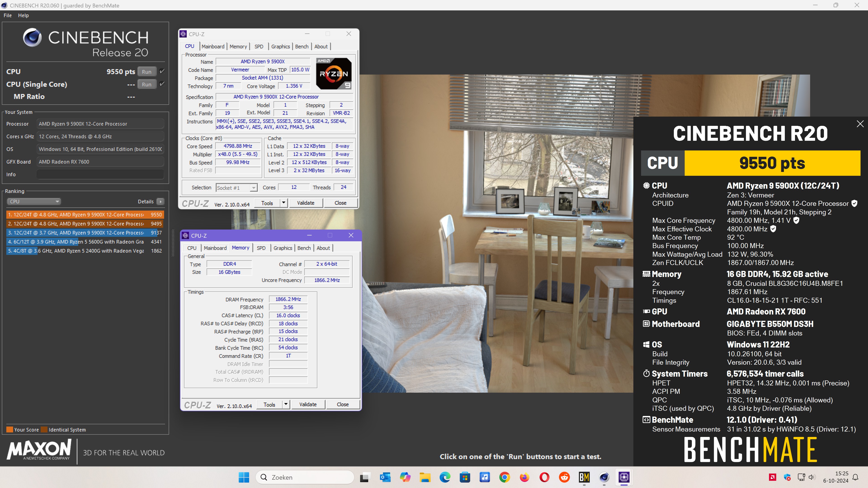Screen dimensions: 868x488
Task: Launch Firefox from the taskbar
Action: tap(524, 477)
